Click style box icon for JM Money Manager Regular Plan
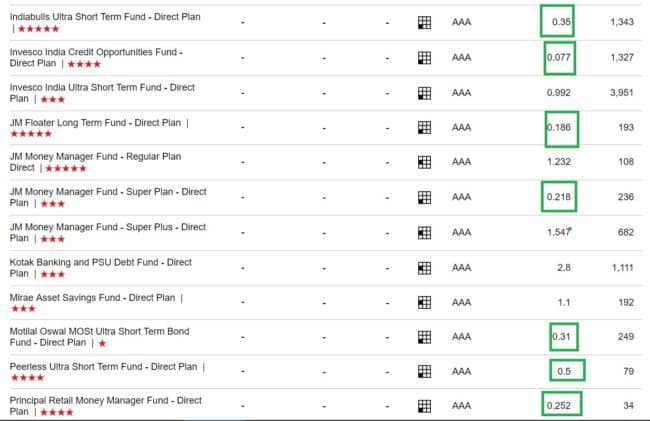The width and height of the screenshot is (650, 421). (x=424, y=162)
